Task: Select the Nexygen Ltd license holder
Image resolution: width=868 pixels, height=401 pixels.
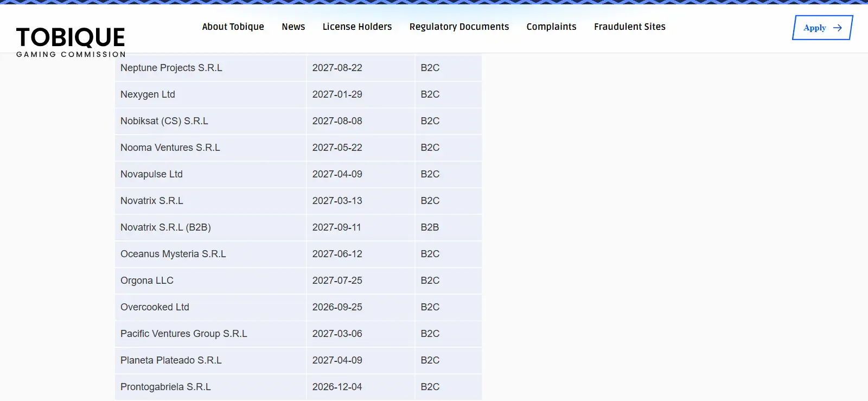Action: [x=148, y=94]
